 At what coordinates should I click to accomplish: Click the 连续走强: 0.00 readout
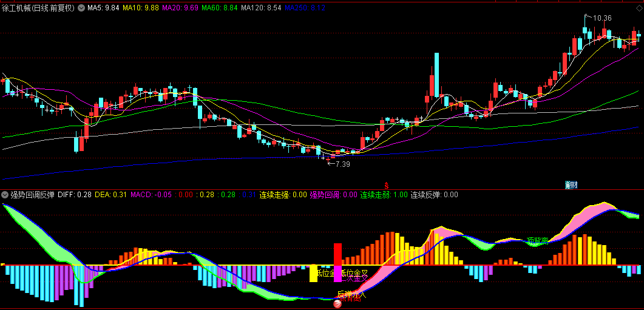click(283, 195)
